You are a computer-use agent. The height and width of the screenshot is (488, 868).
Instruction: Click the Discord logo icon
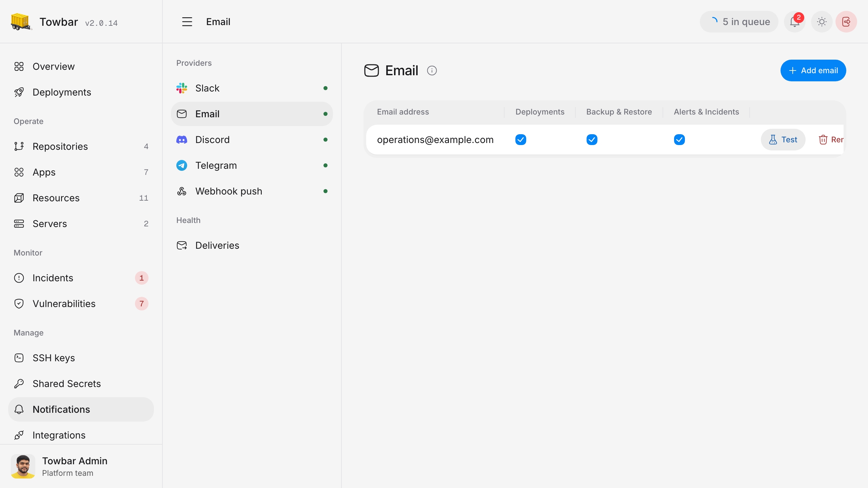(x=182, y=140)
